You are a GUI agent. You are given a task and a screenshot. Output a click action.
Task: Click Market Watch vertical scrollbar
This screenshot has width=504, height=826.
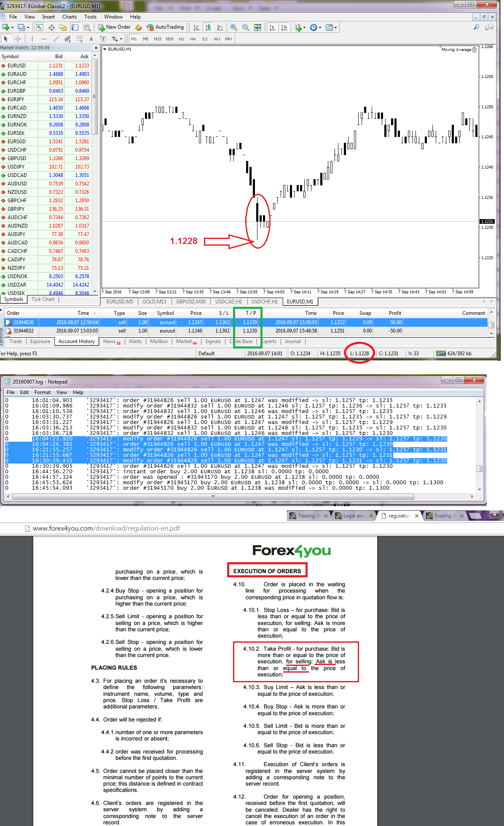(x=95, y=97)
